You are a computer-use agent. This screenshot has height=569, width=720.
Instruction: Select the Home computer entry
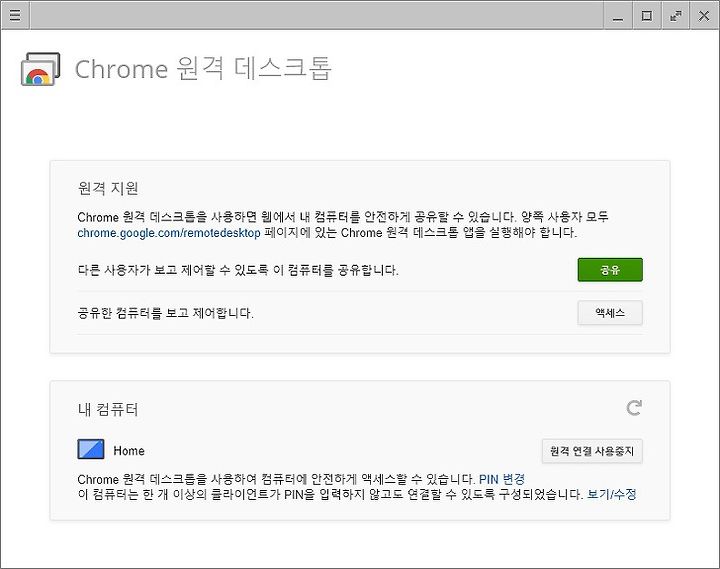click(x=129, y=451)
